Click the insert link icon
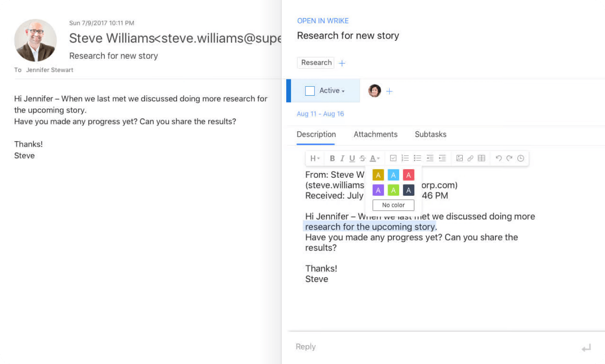The height and width of the screenshot is (364, 605). click(470, 158)
